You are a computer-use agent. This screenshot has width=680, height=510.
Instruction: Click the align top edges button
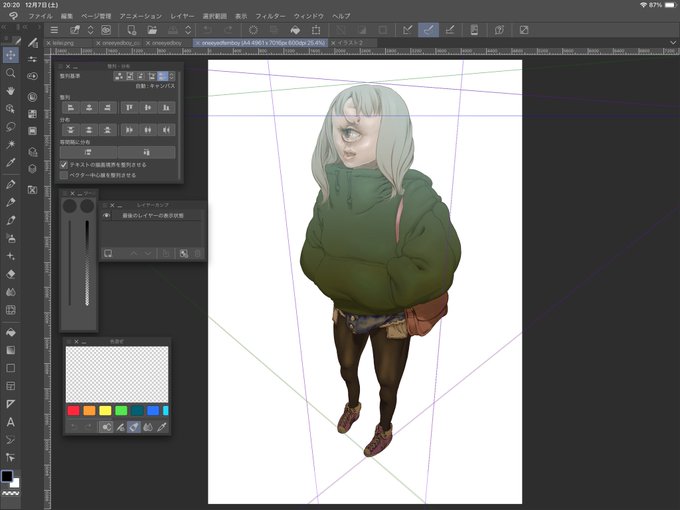(129, 108)
